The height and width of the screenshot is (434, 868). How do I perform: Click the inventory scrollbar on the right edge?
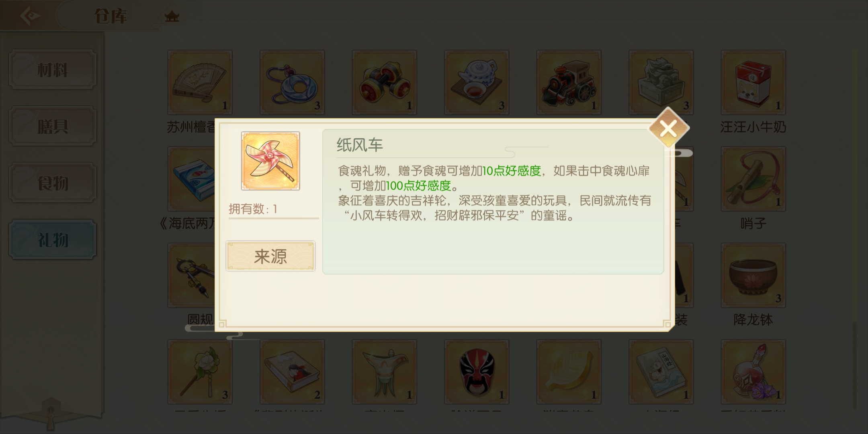pyautogui.click(x=854, y=229)
